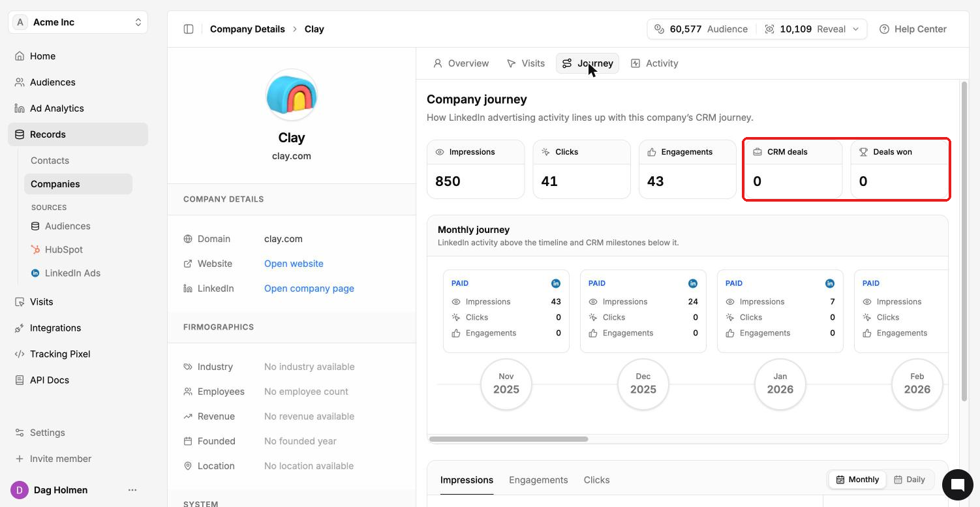Open Contacts under Records
980x507 pixels.
click(50, 161)
